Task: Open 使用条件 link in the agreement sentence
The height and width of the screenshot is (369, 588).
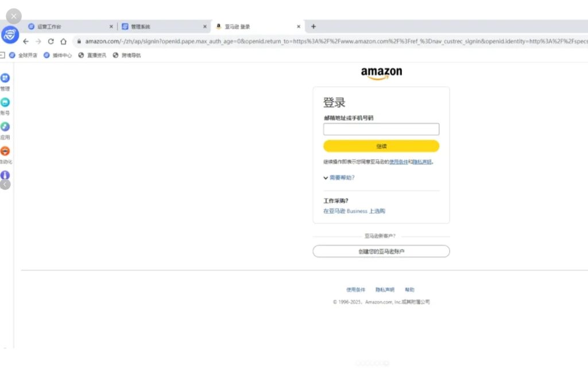Action: [x=399, y=162]
